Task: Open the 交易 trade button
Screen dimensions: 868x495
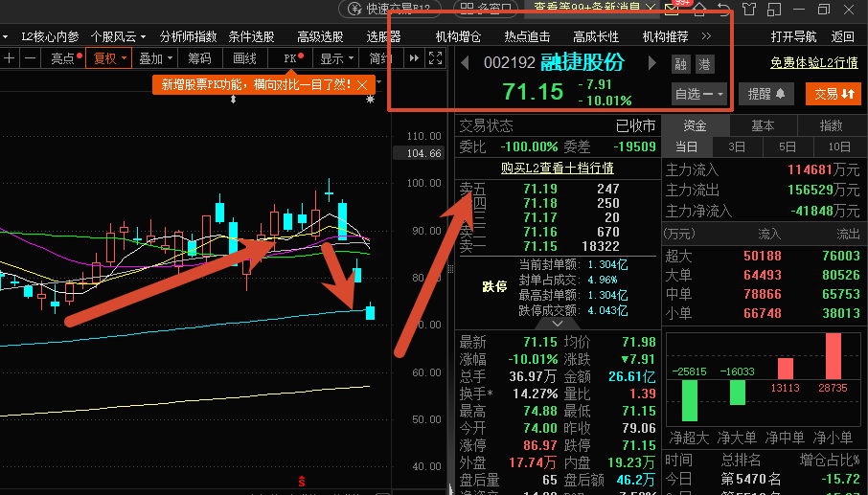Action: pos(834,94)
